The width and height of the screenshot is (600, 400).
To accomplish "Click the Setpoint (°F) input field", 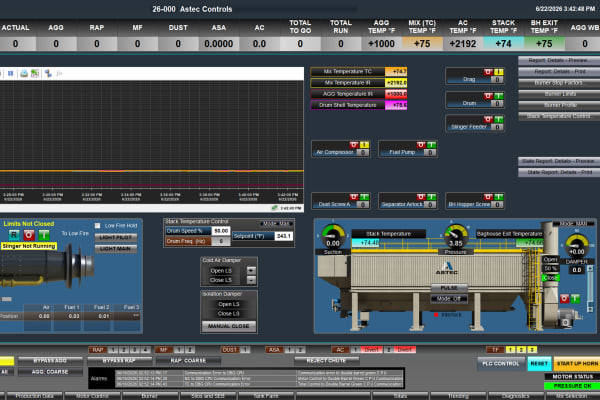I will pos(284,236).
